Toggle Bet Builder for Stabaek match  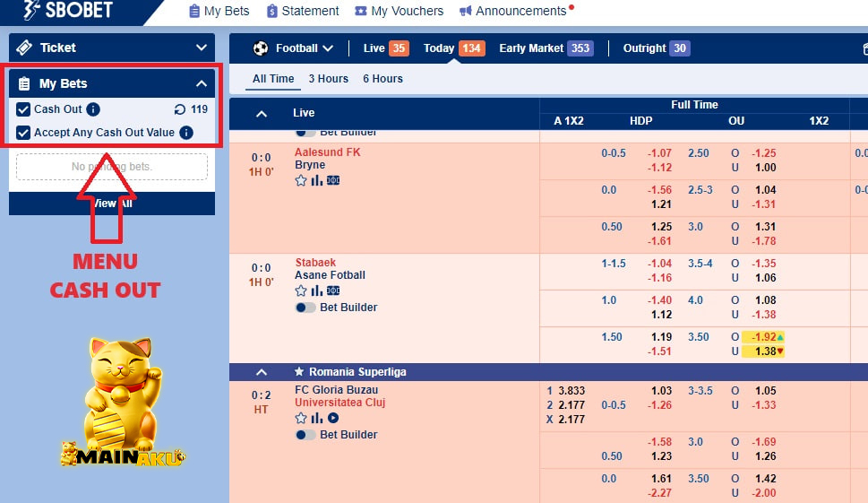click(305, 308)
